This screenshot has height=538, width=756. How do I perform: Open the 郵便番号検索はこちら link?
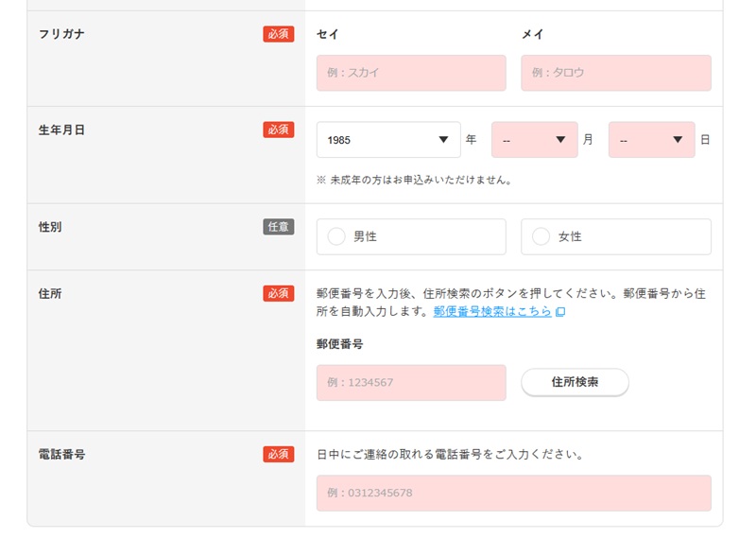pos(492,311)
